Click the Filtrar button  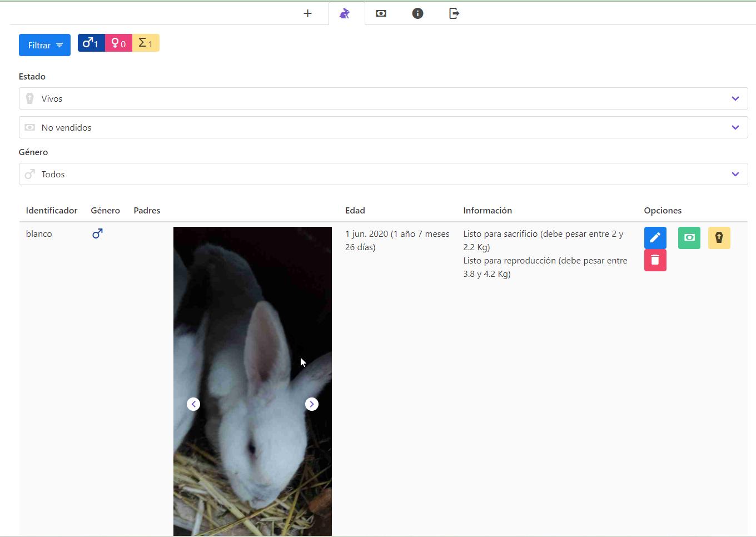click(44, 45)
